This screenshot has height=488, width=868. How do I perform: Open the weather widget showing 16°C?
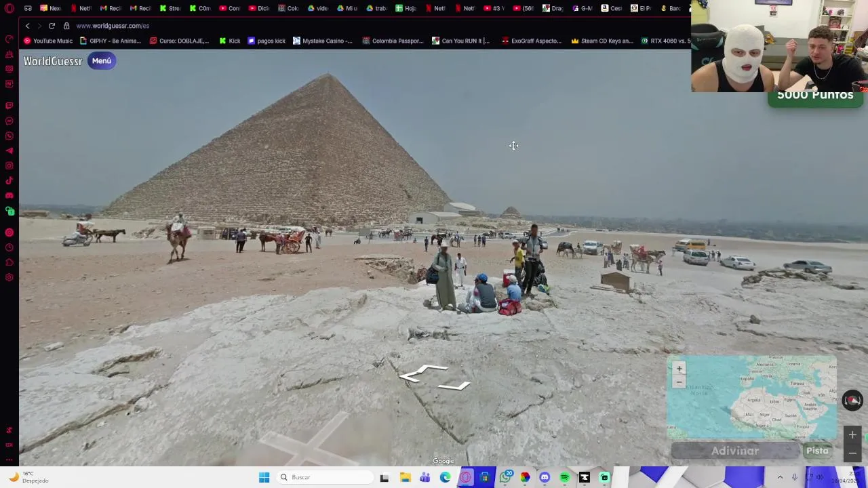coord(27,477)
